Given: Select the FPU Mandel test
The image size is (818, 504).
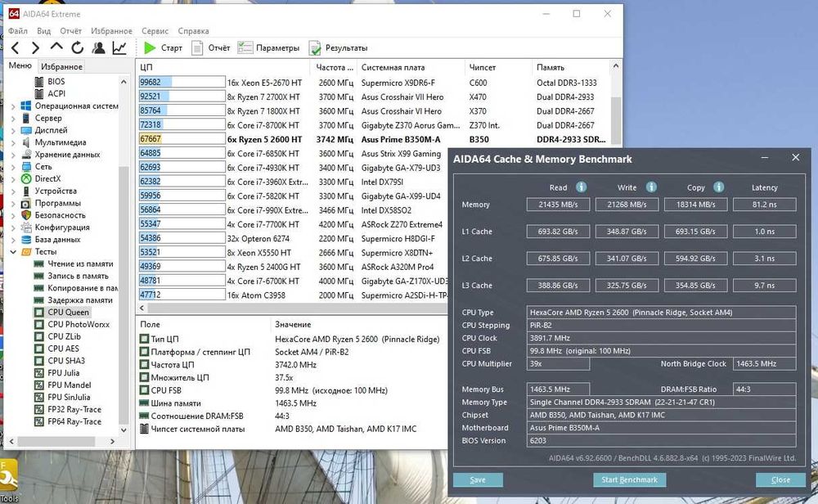Looking at the screenshot, I should pyautogui.click(x=70, y=385).
